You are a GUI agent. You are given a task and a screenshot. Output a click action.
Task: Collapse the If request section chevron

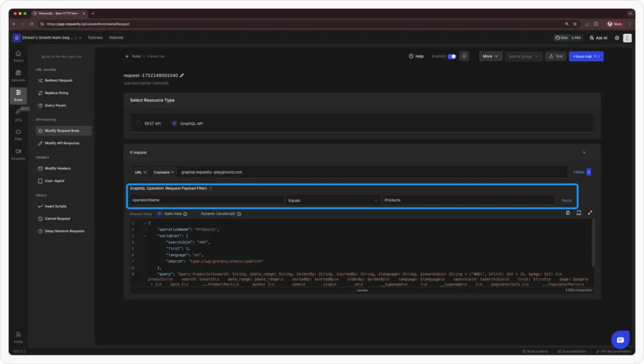pyautogui.click(x=584, y=153)
